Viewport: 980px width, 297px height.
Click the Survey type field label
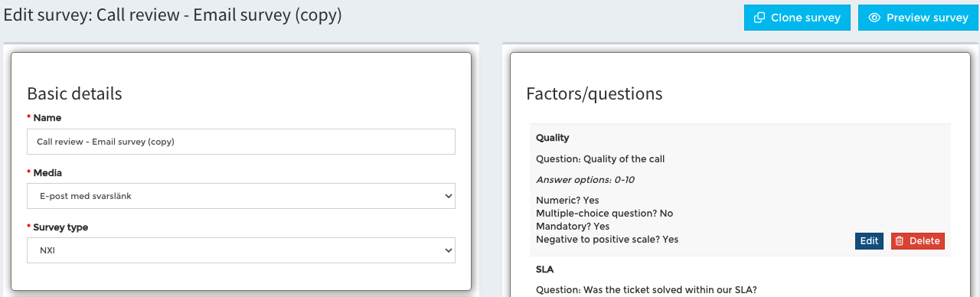[60, 227]
